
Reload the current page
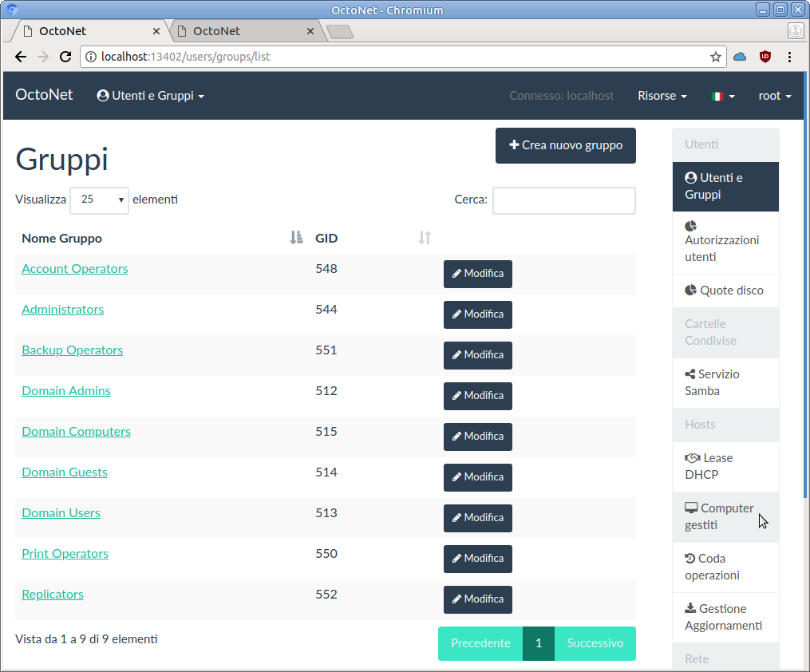[65, 57]
